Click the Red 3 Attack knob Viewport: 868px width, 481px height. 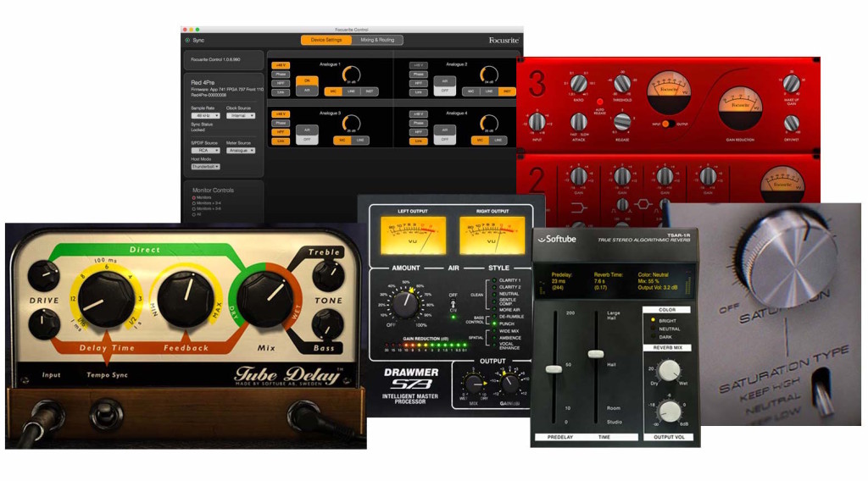pyautogui.click(x=578, y=122)
